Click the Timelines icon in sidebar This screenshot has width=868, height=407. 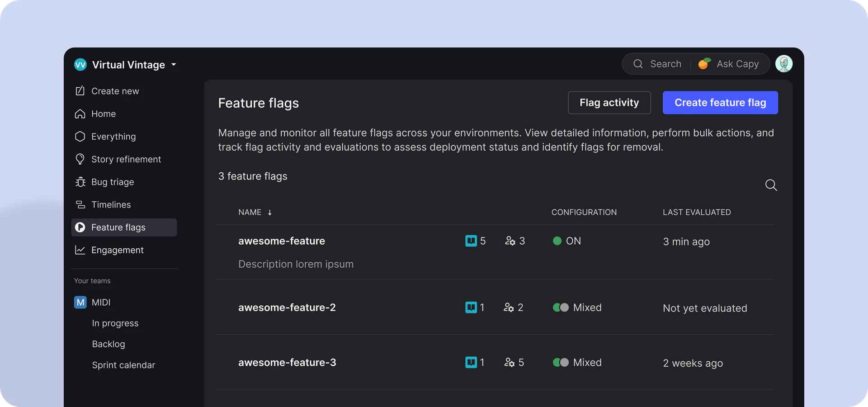(x=80, y=205)
